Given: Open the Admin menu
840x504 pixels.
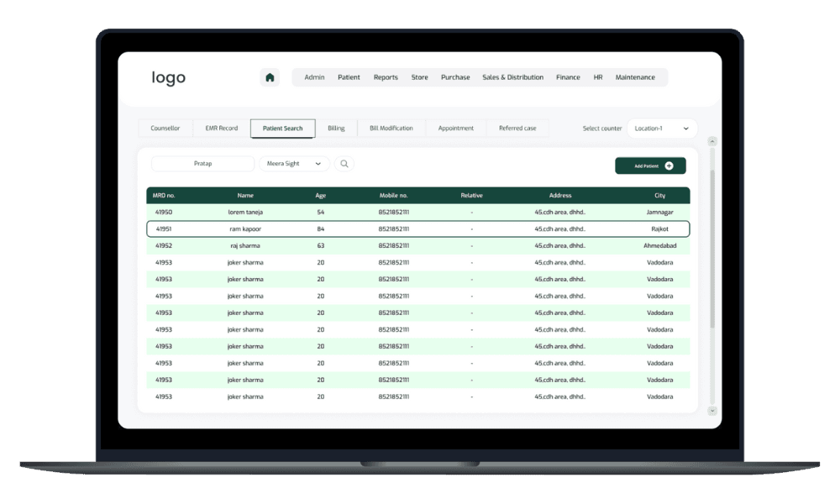Looking at the screenshot, I should point(314,77).
